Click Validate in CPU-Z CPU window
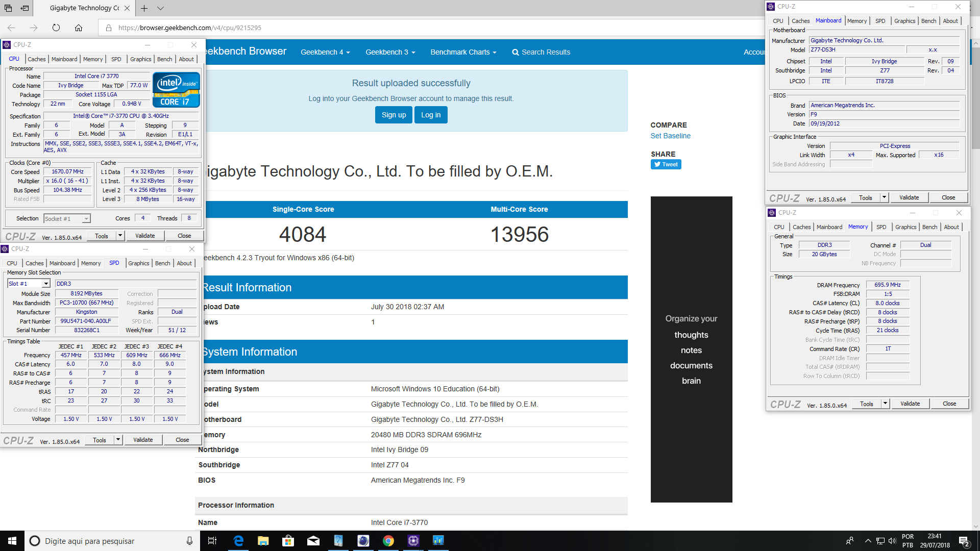Viewport: 980px width, 551px height. 145,236
